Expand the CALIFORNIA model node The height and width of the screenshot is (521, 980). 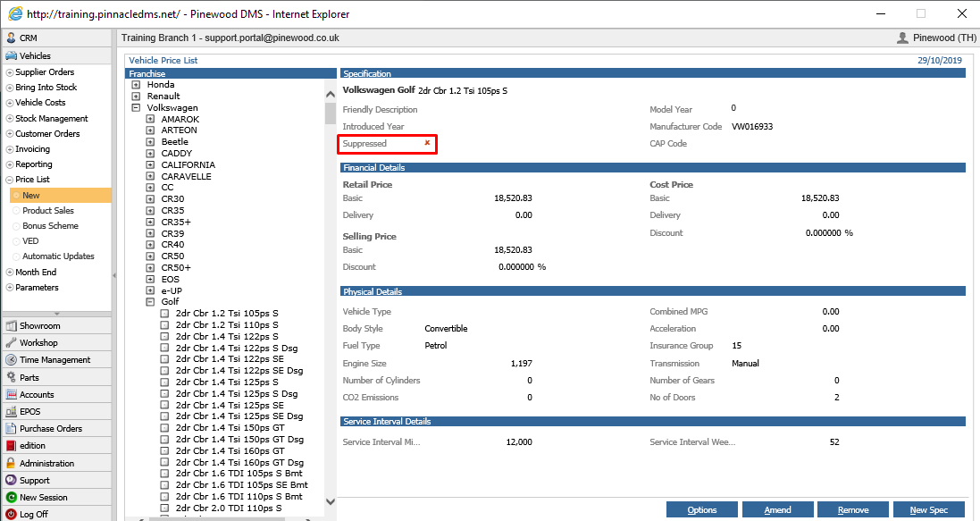tap(150, 165)
